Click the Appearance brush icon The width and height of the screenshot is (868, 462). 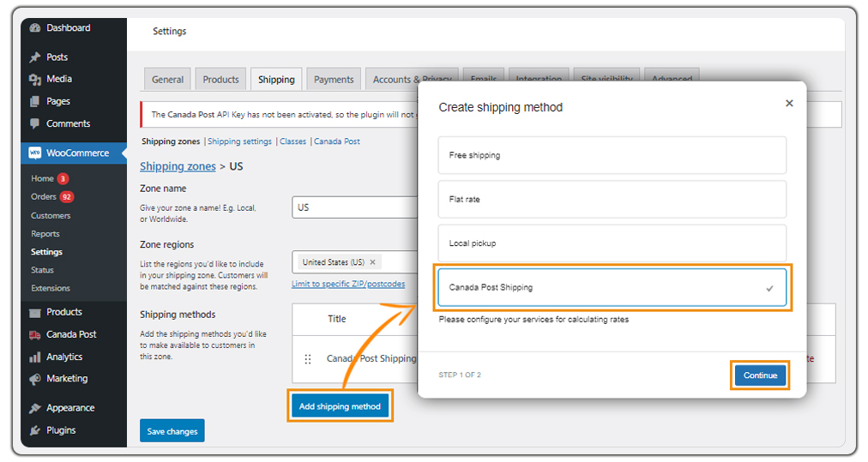(35, 408)
